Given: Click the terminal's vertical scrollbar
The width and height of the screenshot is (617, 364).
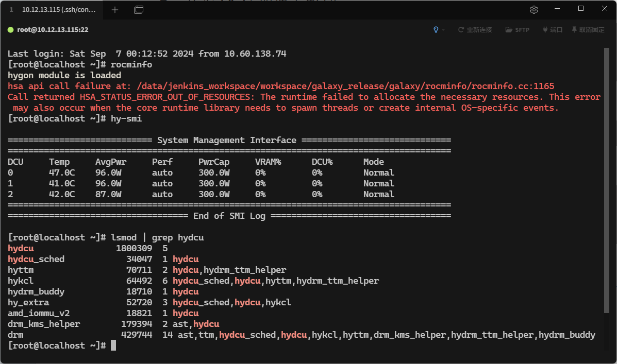Looking at the screenshot, I should [x=606, y=181].
